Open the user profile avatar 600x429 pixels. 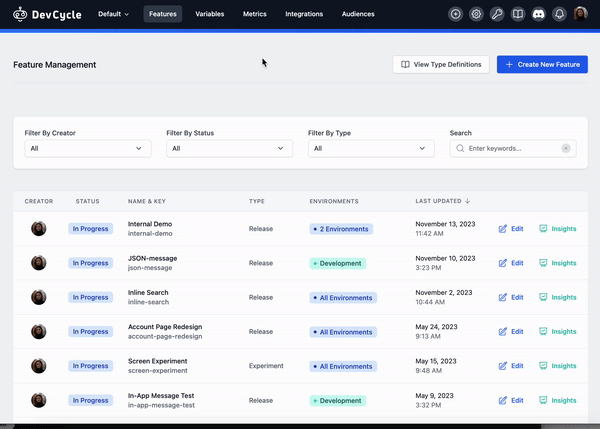click(x=581, y=14)
